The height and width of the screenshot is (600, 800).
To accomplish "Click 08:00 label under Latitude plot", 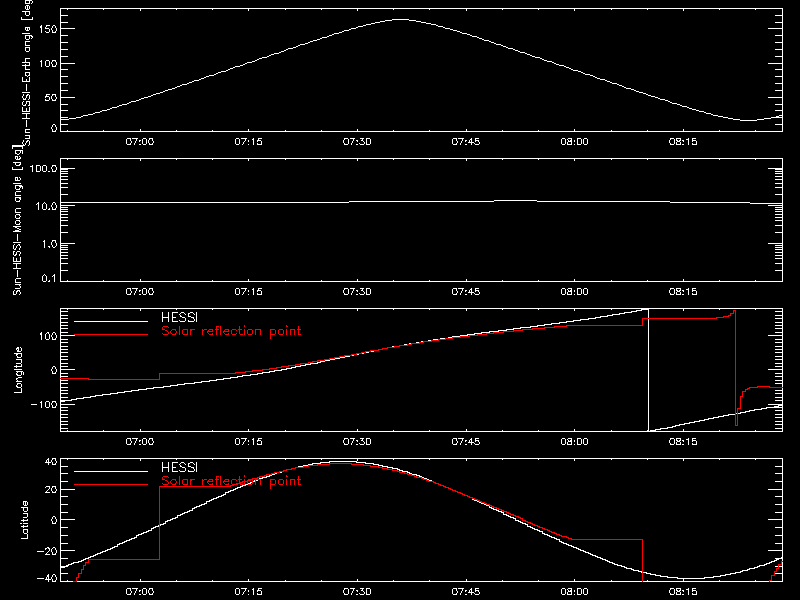I will (574, 591).
